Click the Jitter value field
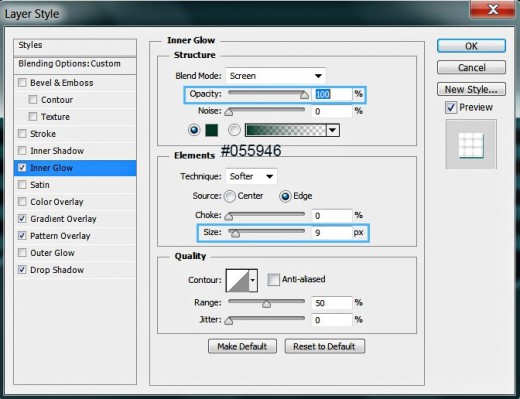The height and width of the screenshot is (399, 520). [332, 320]
